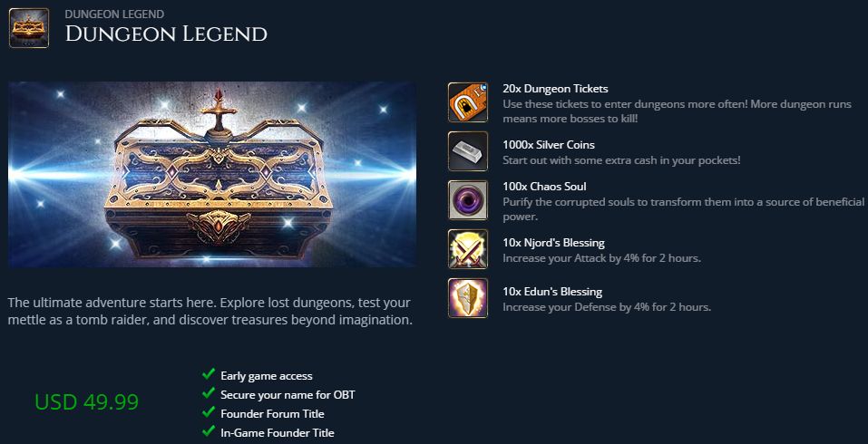Select the 10x Edun's Blessing heading
The width and height of the screenshot is (868, 444).
552,292
